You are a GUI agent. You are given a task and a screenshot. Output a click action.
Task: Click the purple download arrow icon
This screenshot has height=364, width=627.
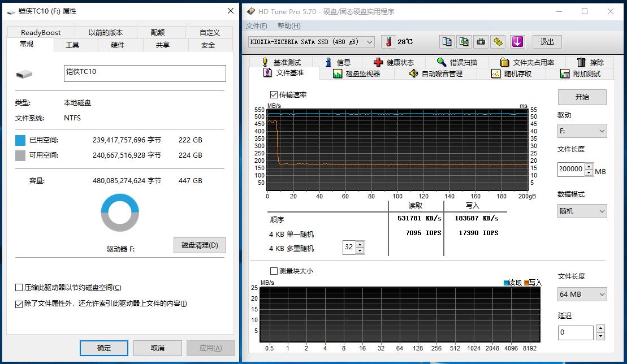click(518, 41)
